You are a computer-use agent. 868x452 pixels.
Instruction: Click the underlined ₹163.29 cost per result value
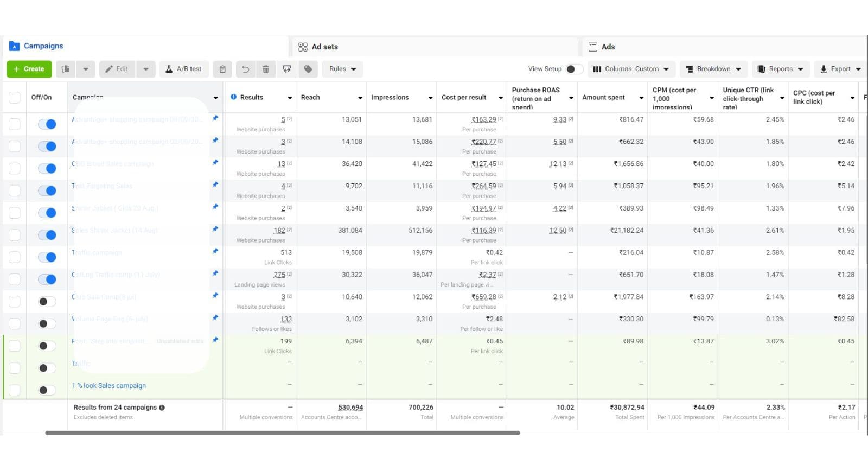point(483,119)
